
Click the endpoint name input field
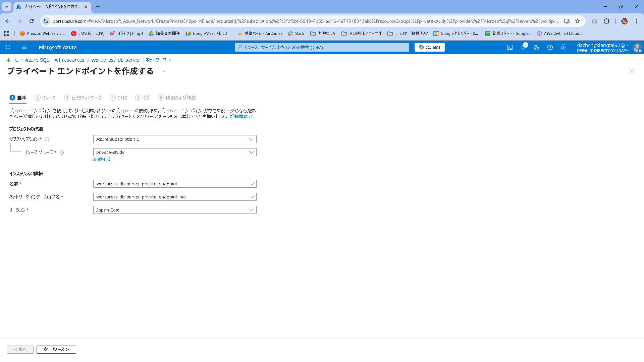click(171, 184)
